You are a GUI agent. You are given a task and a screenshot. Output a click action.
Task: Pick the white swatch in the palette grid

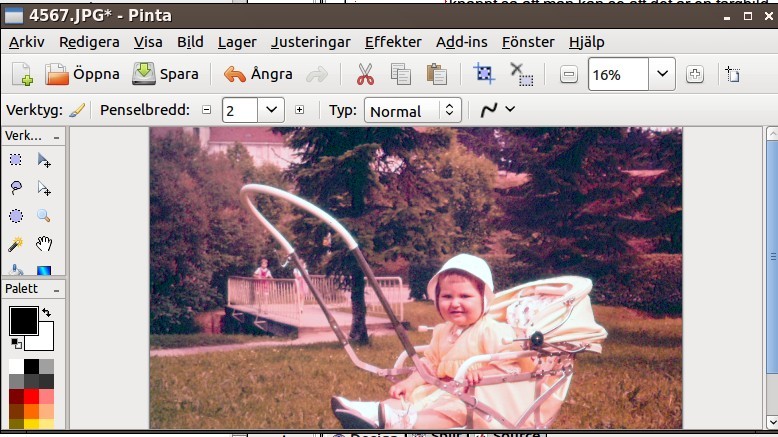pos(16,366)
